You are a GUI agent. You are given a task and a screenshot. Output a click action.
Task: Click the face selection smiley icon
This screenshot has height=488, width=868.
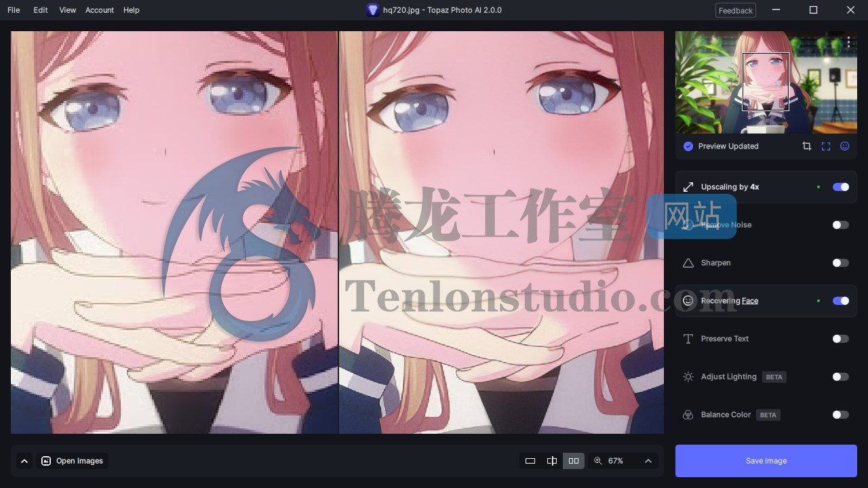pos(845,146)
